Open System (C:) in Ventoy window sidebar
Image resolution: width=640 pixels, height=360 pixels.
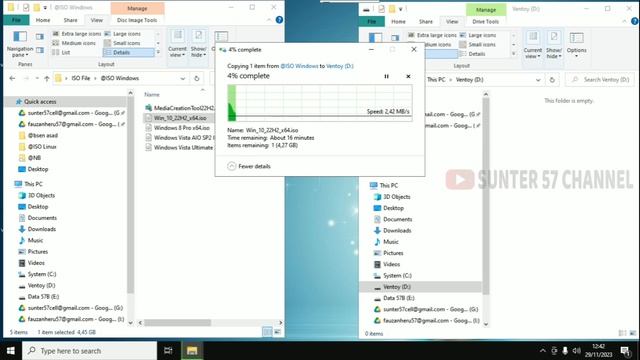pyautogui.click(x=397, y=276)
